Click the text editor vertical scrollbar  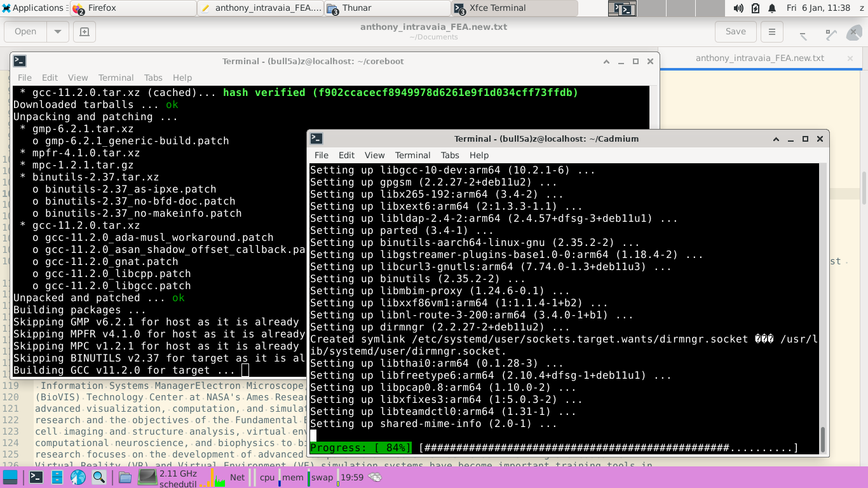coord(864,187)
